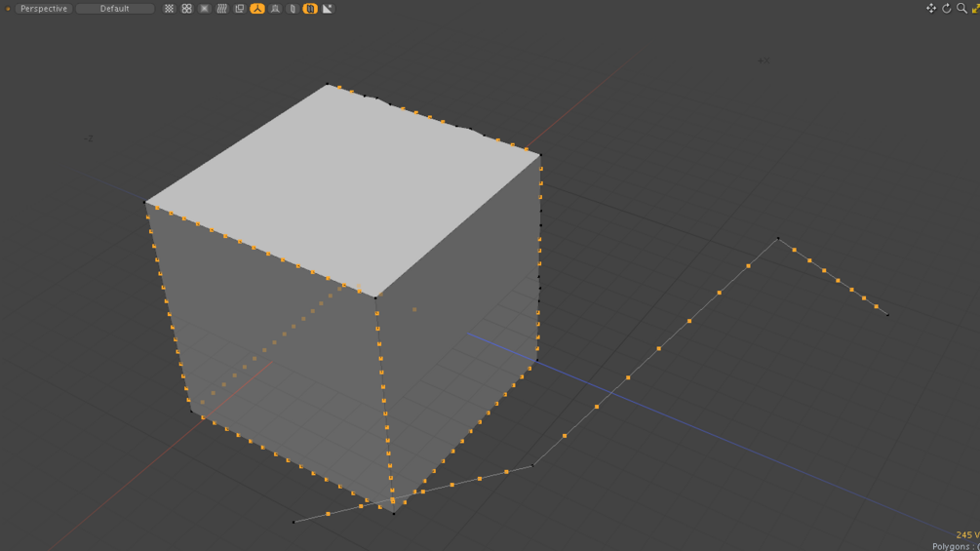Click the pan view arrows icon
Image resolution: width=980 pixels, height=551 pixels.
pyautogui.click(x=931, y=8)
